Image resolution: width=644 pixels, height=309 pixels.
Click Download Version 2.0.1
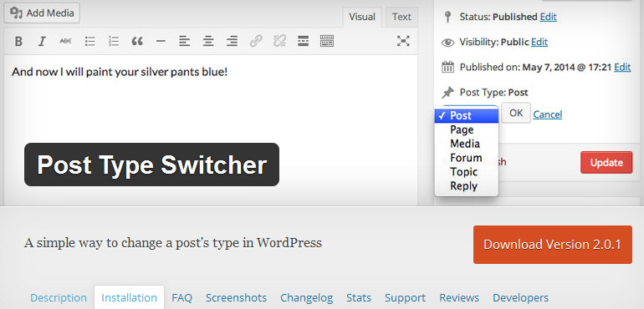(x=552, y=245)
